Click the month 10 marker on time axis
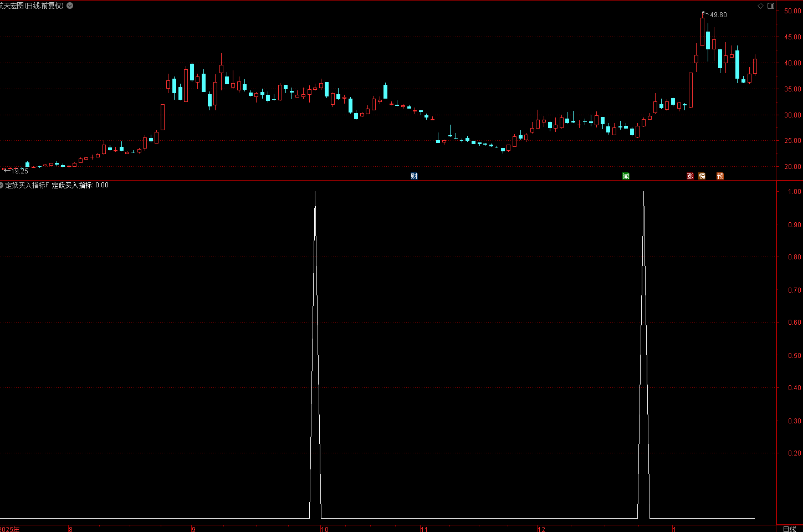The height and width of the screenshot is (532, 803). [325, 529]
